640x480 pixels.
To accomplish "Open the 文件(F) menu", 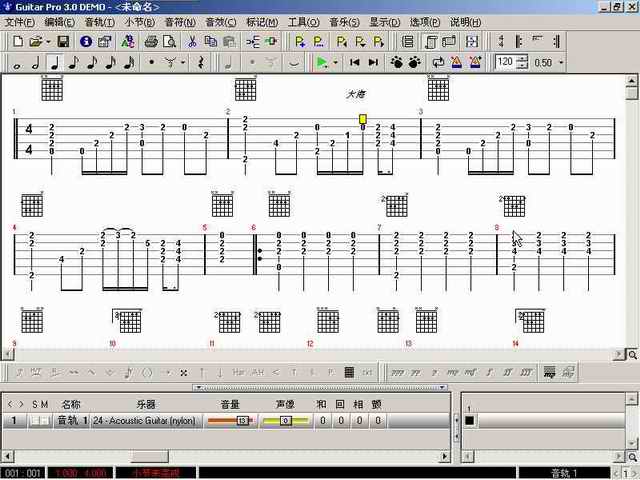I will (x=20, y=22).
